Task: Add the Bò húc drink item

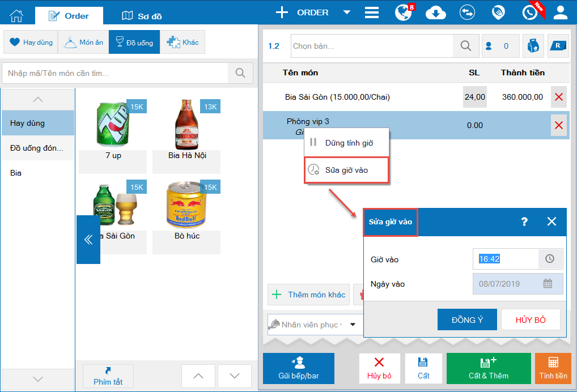Action: [186, 217]
